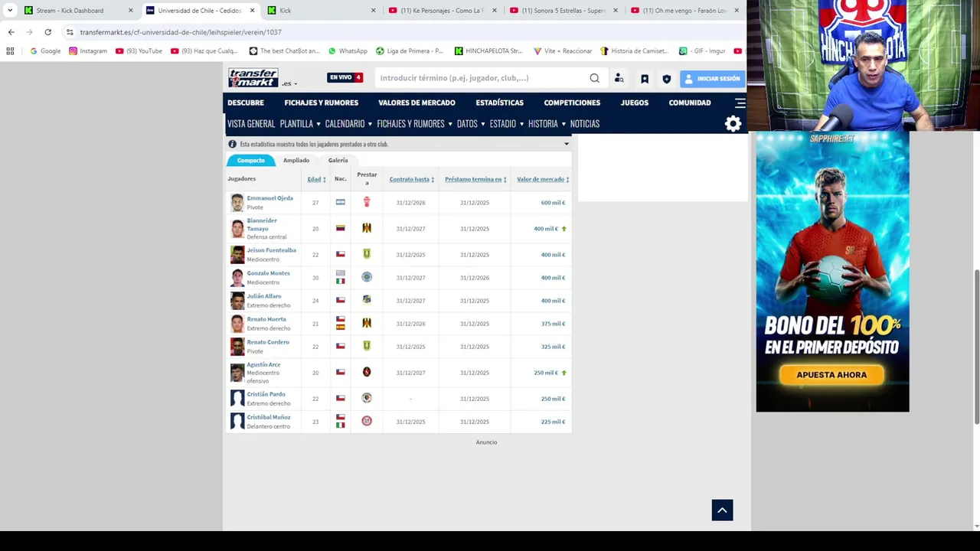Open Bianneider Tamayo player profile
Image resolution: width=980 pixels, height=551 pixels.
(262, 224)
